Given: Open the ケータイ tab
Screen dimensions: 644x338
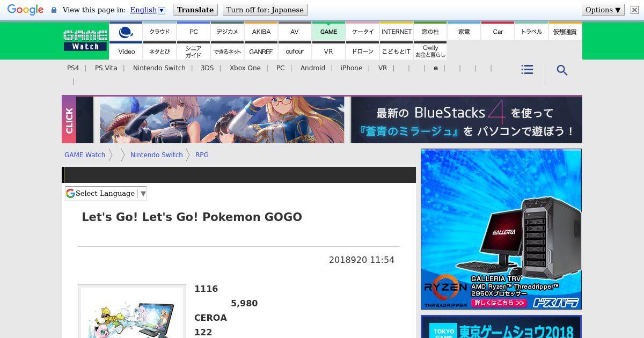Looking at the screenshot, I should pyautogui.click(x=362, y=32).
